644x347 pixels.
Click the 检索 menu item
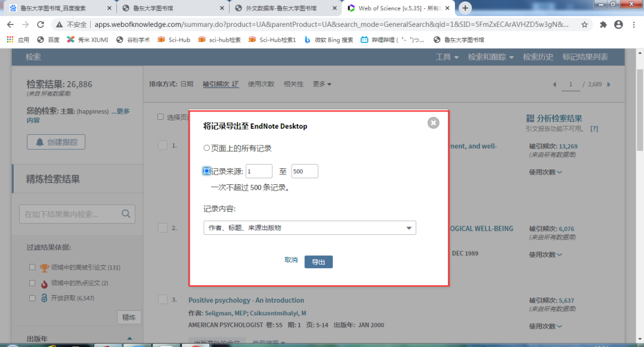coord(33,57)
